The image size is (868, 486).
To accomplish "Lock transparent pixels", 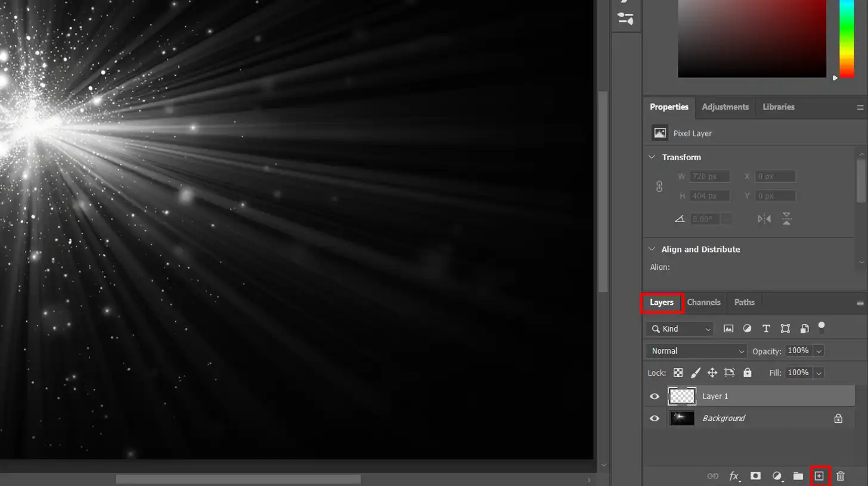I will tap(678, 373).
